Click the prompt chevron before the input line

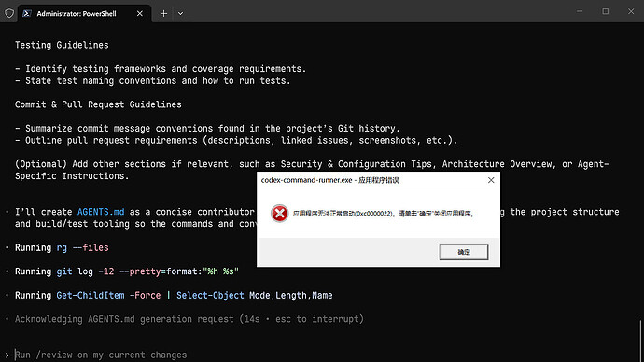7,355
